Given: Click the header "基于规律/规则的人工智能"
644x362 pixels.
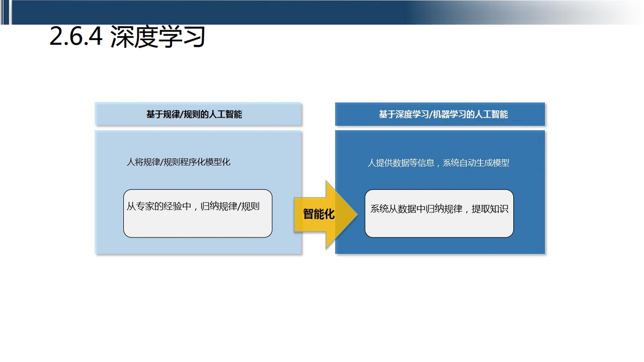Looking at the screenshot, I should coord(198,114).
